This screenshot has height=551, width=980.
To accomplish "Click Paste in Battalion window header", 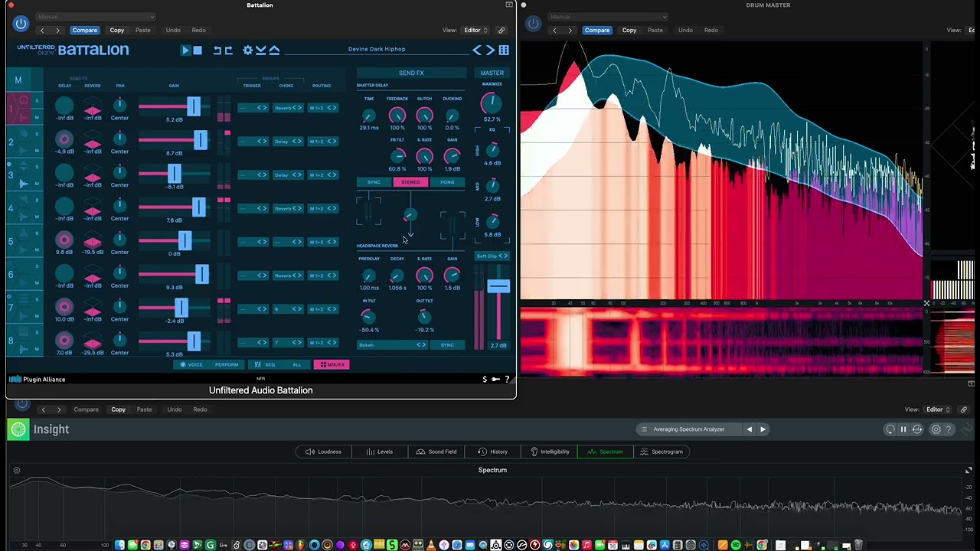I will [x=143, y=31].
